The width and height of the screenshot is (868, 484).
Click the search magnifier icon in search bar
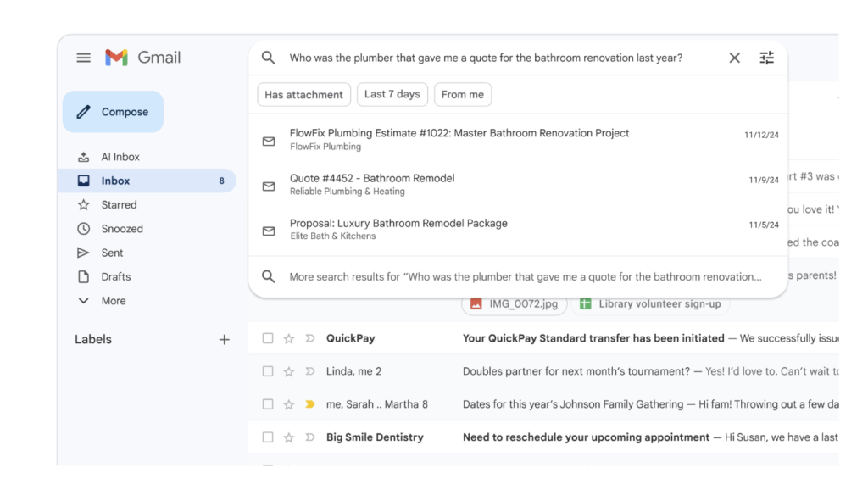click(269, 58)
